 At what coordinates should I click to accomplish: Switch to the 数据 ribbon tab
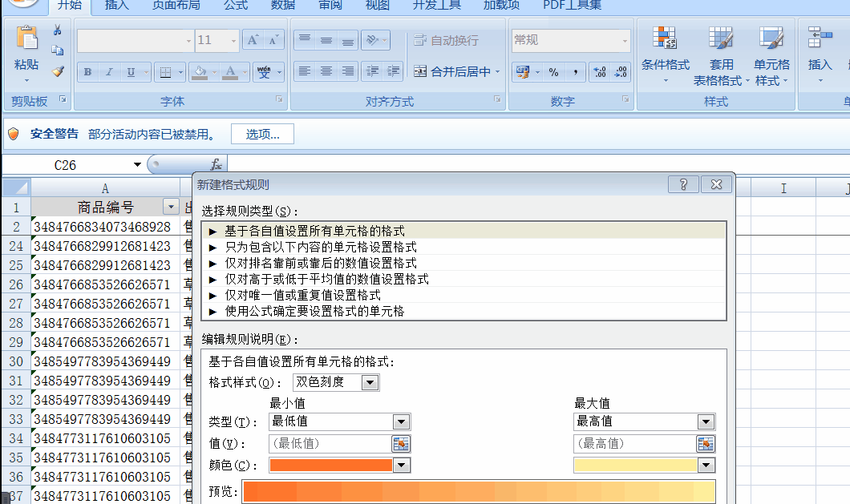[x=282, y=6]
